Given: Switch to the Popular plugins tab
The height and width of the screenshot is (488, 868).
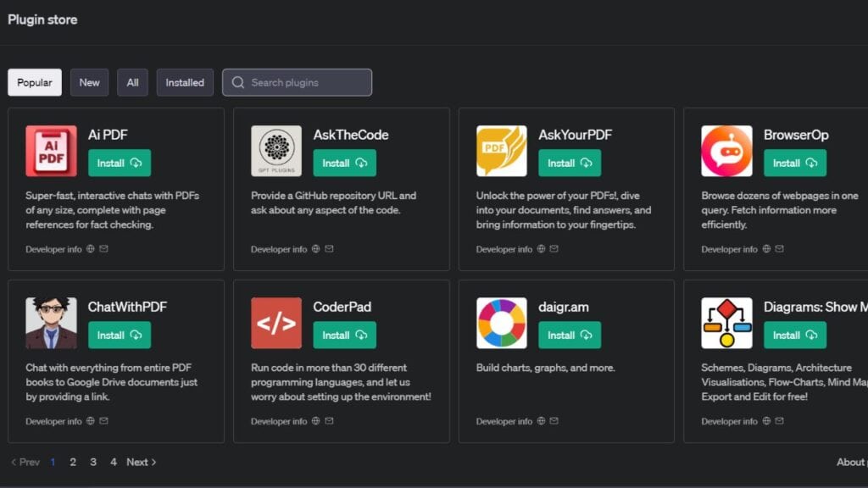Looking at the screenshot, I should (35, 82).
